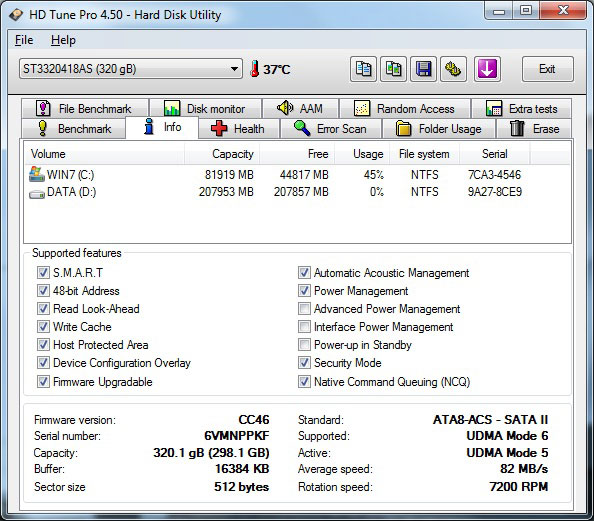Click the firmware version value CC46

click(254, 419)
